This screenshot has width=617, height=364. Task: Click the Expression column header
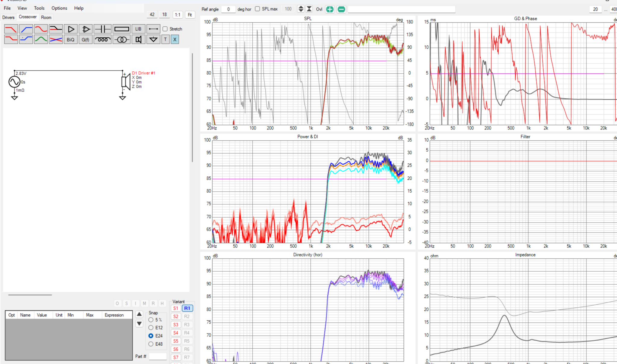[114, 315]
